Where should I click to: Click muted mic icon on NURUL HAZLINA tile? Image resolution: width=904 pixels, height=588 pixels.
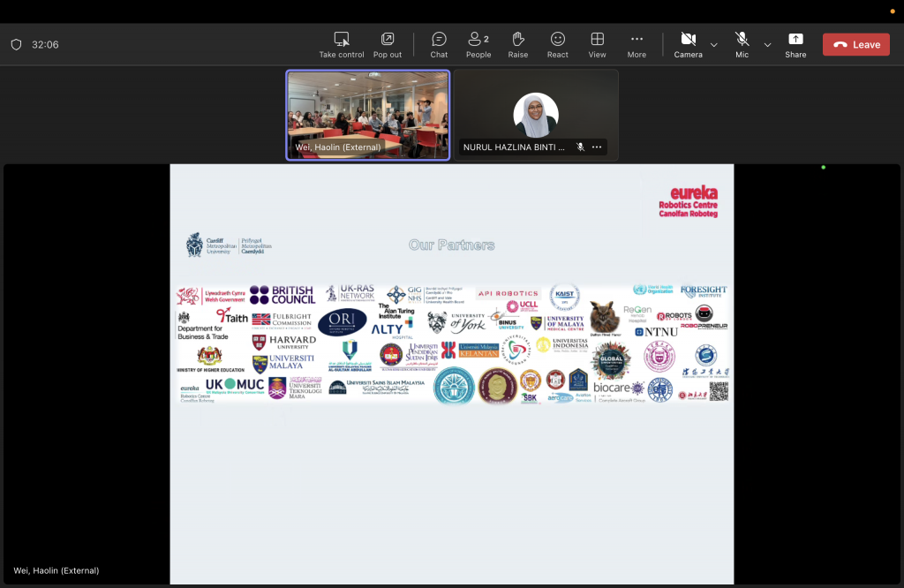[x=581, y=147]
